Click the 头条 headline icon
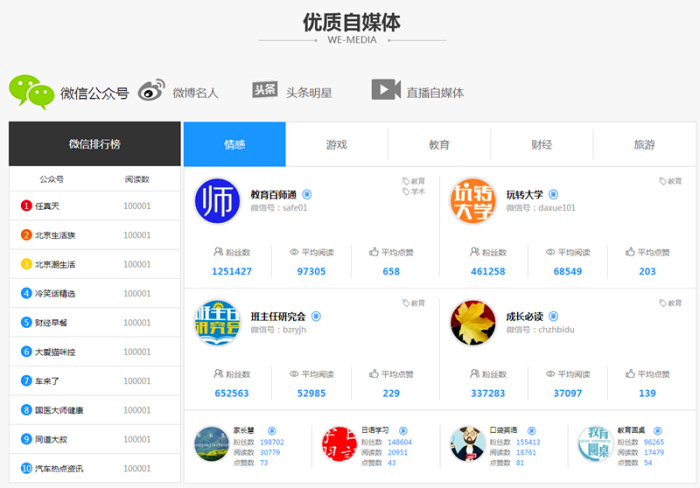The width and height of the screenshot is (700, 488). pyautogui.click(x=264, y=91)
